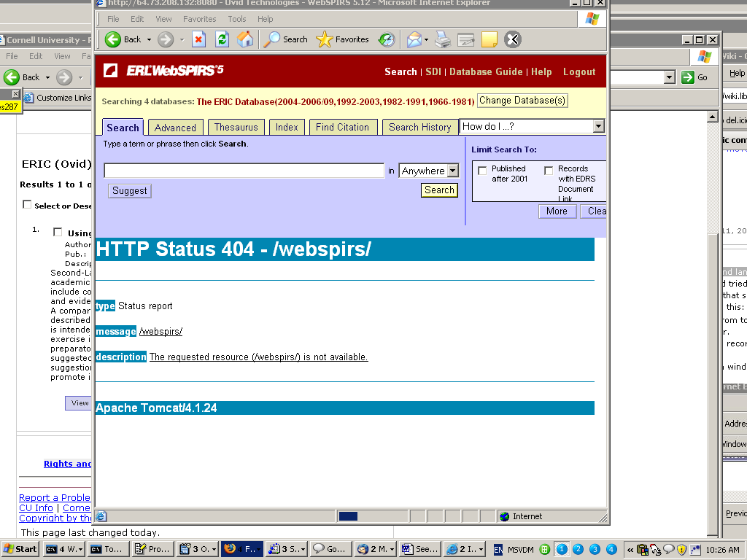Click the Windows Start button
The image size is (747, 560).
[20, 549]
